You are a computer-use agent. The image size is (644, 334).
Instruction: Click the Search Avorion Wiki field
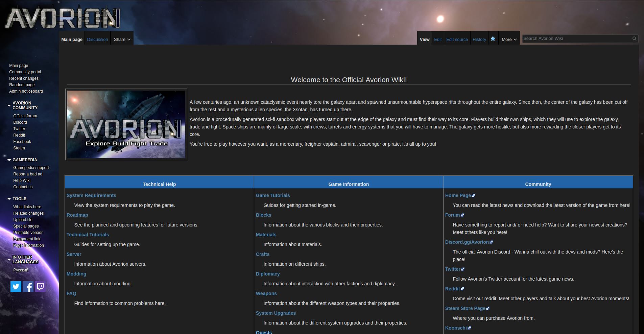point(576,39)
